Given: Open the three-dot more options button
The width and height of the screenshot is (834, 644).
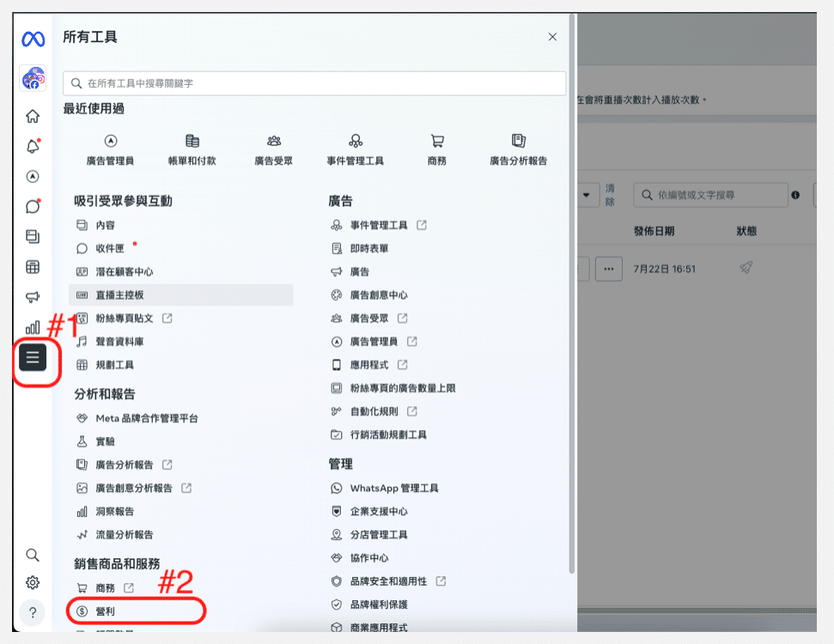Looking at the screenshot, I should [x=609, y=269].
